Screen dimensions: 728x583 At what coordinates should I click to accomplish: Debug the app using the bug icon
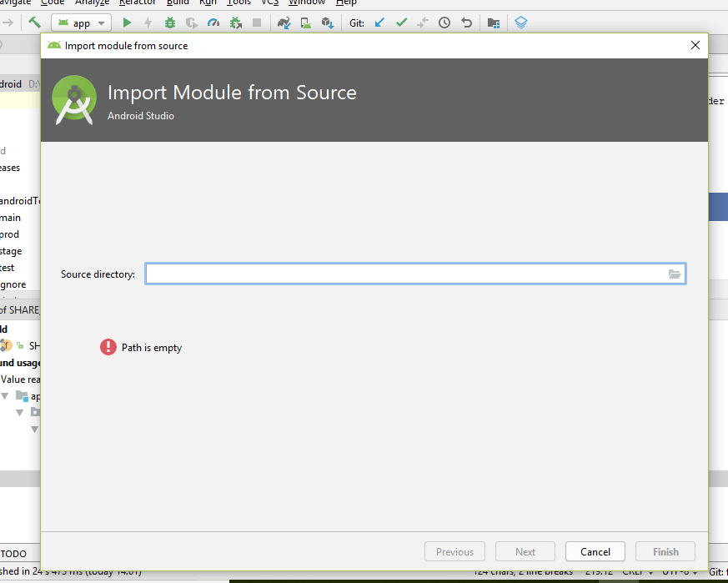pyautogui.click(x=169, y=23)
